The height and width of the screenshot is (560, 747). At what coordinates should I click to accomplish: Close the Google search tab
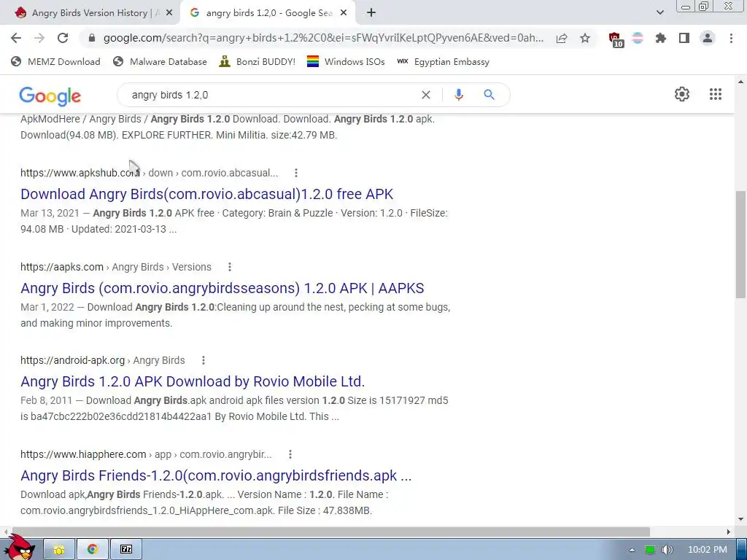coord(344,13)
